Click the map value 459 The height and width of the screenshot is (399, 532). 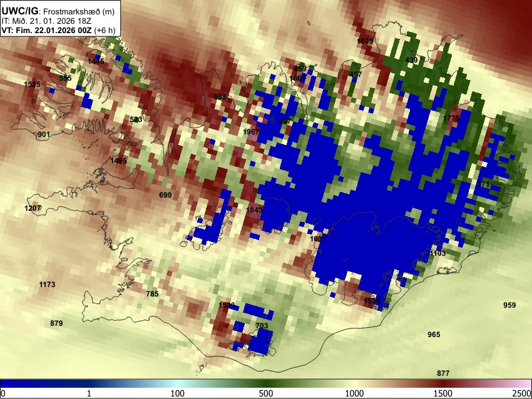coord(300,69)
